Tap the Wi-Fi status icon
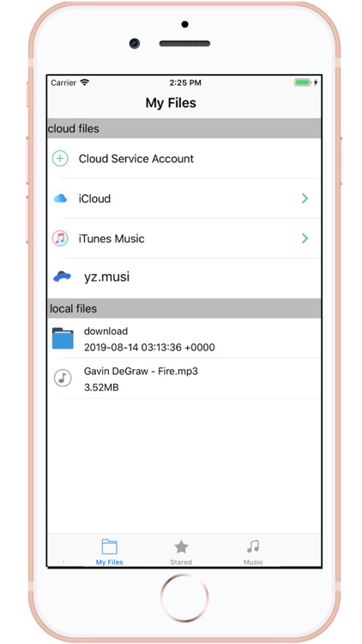The height and width of the screenshot is (644, 362). point(85,82)
